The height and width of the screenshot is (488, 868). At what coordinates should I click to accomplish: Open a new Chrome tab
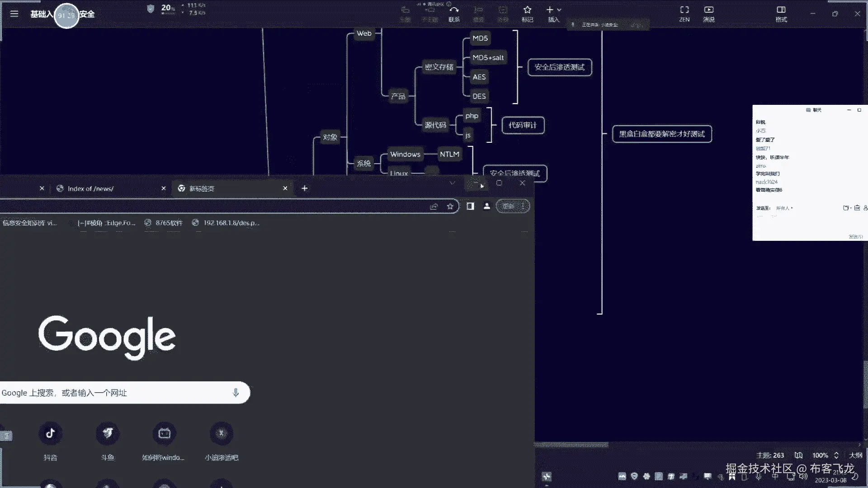tap(305, 188)
